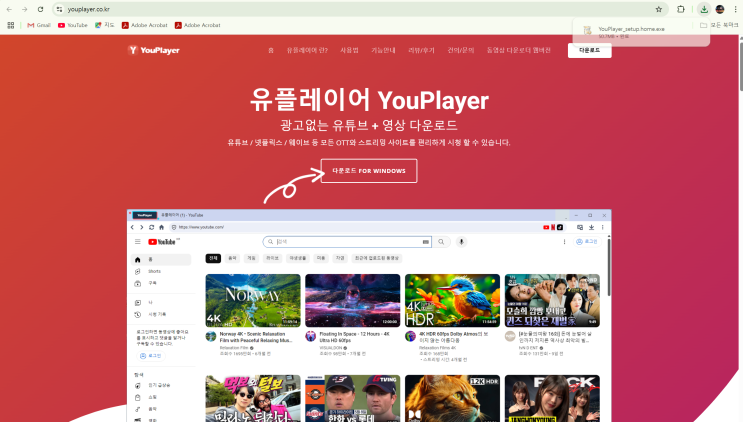The height and width of the screenshot is (422, 743).
Task: Open the Gmail bookmark
Action: coord(39,25)
